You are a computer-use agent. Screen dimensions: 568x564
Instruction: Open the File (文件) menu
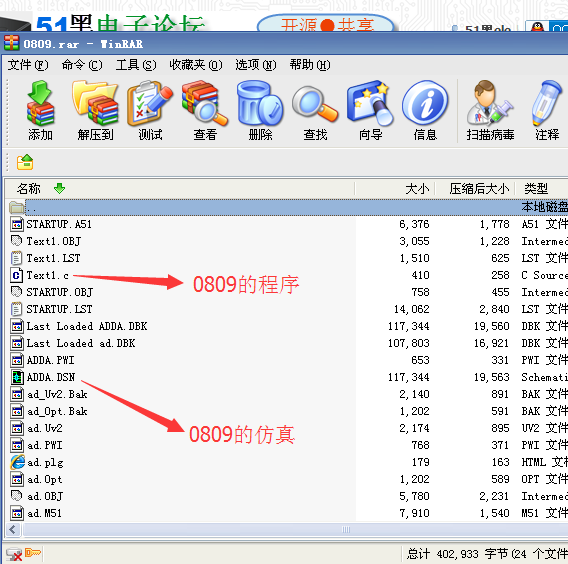(x=28, y=65)
